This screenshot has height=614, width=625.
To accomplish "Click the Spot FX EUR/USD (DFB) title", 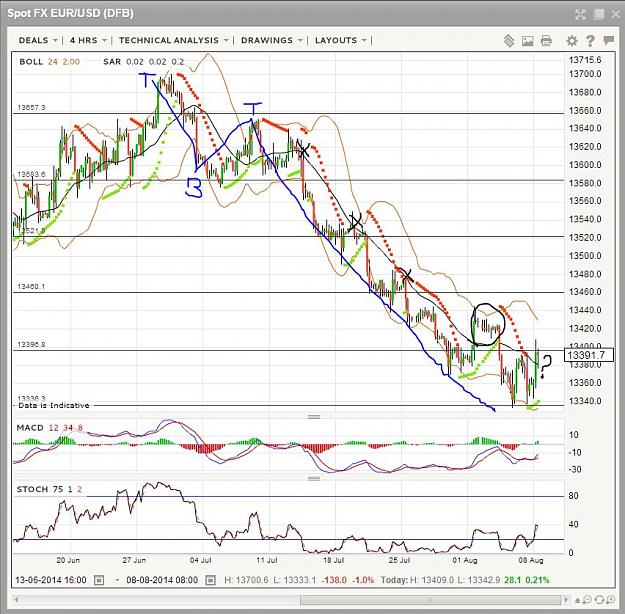I will pyautogui.click(x=71, y=14).
